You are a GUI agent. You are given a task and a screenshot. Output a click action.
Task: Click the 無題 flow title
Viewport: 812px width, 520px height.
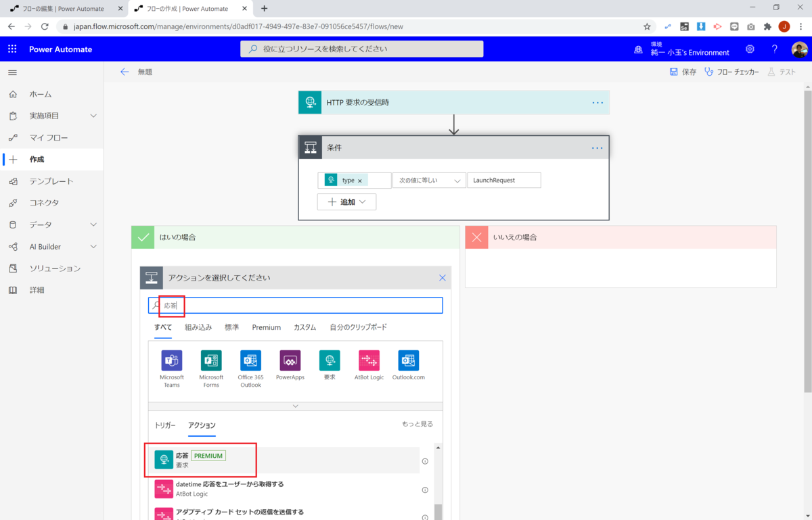[145, 72]
